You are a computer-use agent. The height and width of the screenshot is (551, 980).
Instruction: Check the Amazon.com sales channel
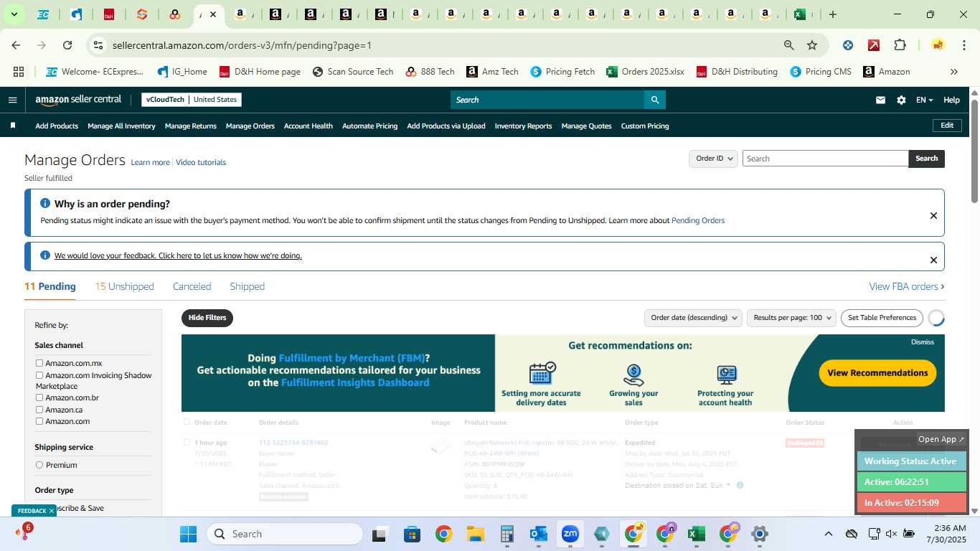pos(39,421)
